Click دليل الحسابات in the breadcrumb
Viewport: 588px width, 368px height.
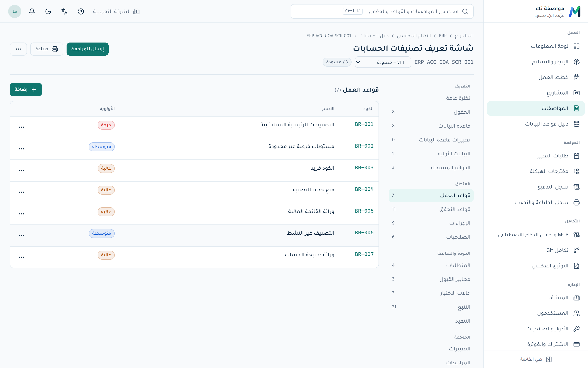click(374, 36)
